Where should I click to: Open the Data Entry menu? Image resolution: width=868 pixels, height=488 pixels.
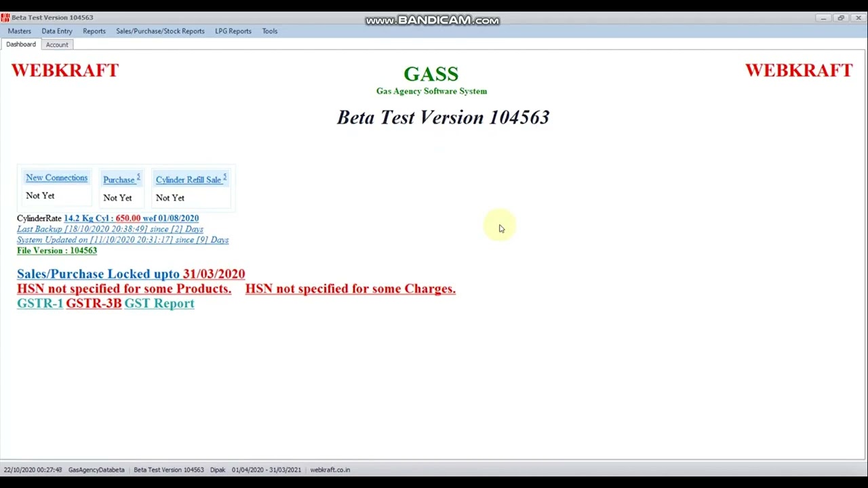pyautogui.click(x=57, y=31)
